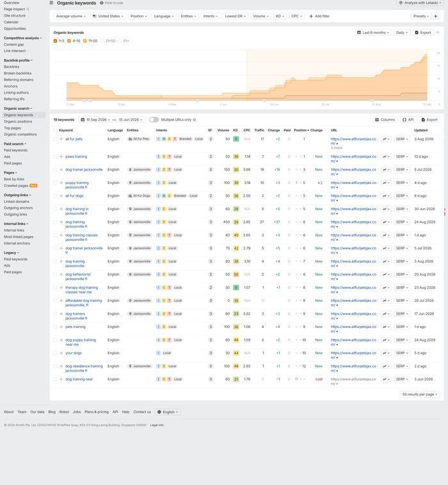Open position history chart for all fur pets

coord(385,139)
